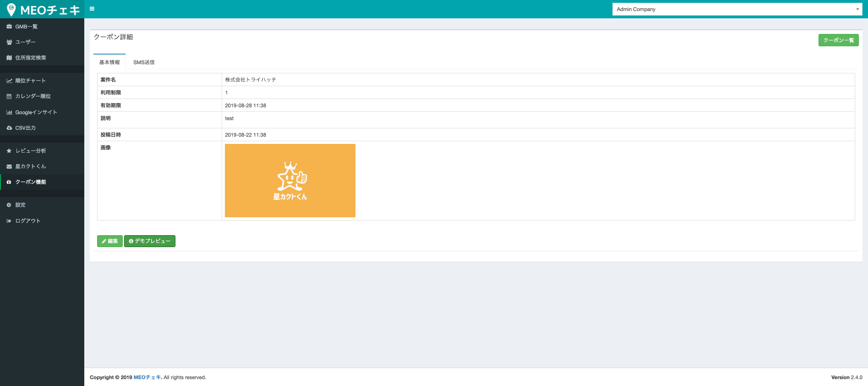
Task: Select CSV出力 in the sidebar
Action: 42,128
